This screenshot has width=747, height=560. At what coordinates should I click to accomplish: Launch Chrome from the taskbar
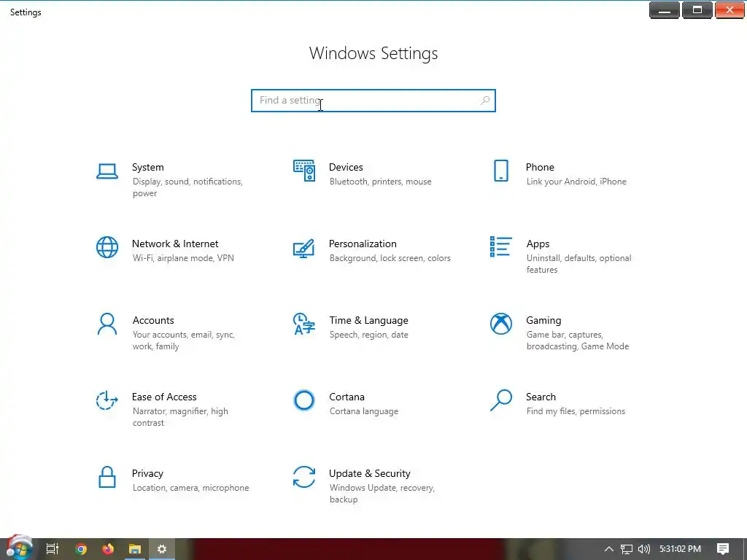pos(81,549)
